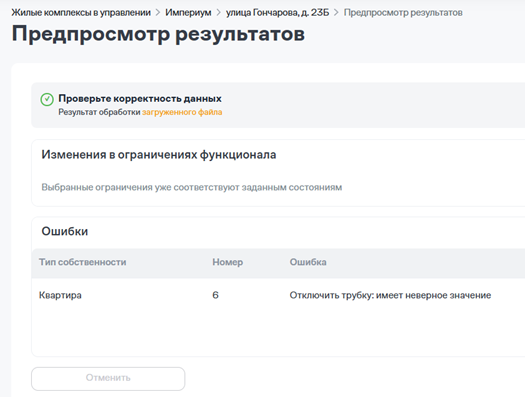525x397 pixels.
Task: Open the 'загруженного файла' link
Action: tap(182, 112)
